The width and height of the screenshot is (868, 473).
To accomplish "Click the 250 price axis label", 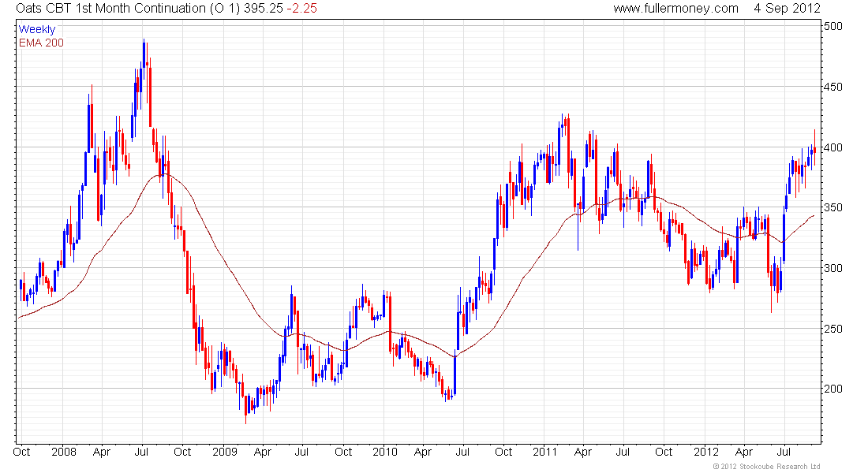I will [833, 329].
